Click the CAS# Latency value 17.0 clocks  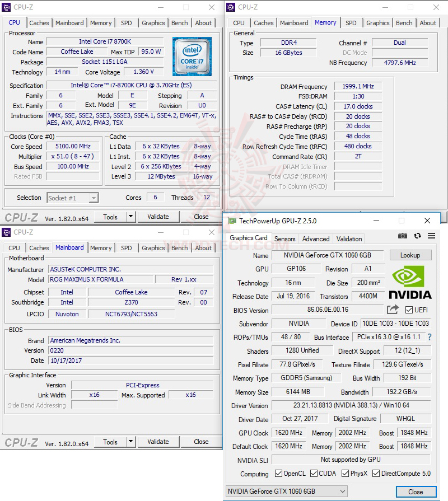coord(358,106)
